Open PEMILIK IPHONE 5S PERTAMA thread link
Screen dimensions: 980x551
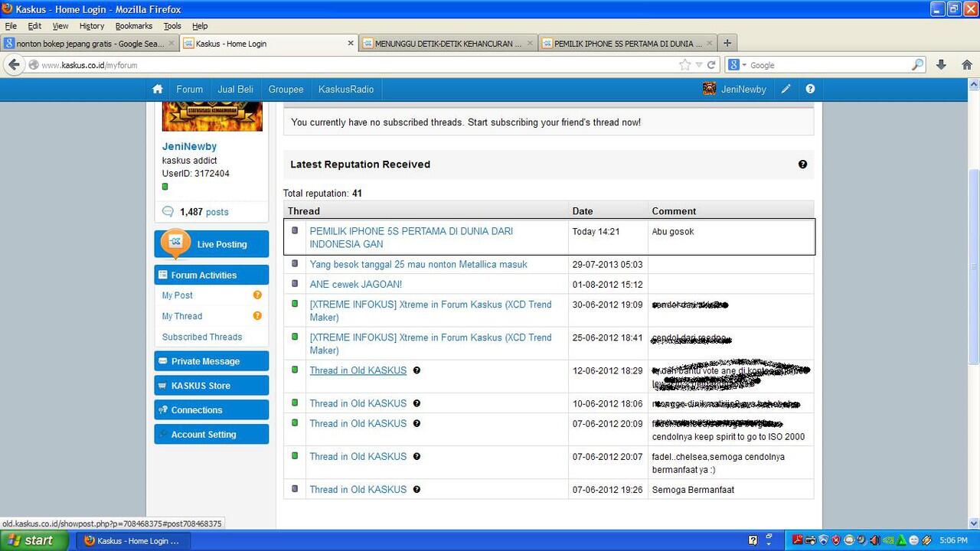point(411,237)
